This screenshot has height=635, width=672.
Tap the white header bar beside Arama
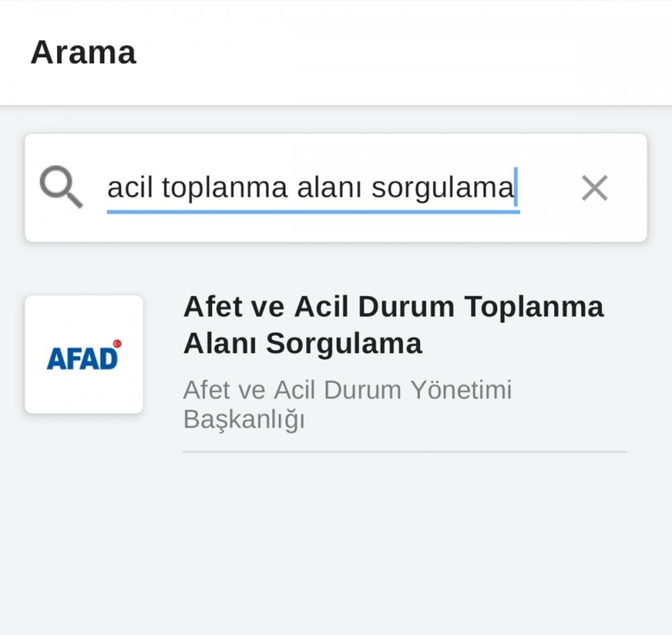click(x=403, y=52)
